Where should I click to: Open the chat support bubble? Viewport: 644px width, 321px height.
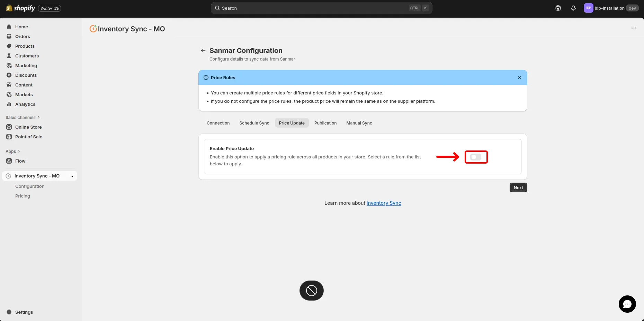point(627,304)
